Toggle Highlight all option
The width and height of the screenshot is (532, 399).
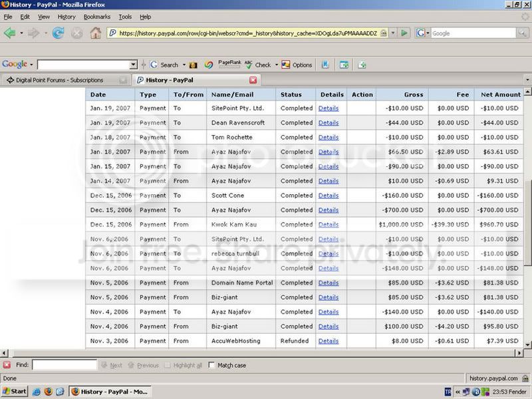click(x=184, y=365)
